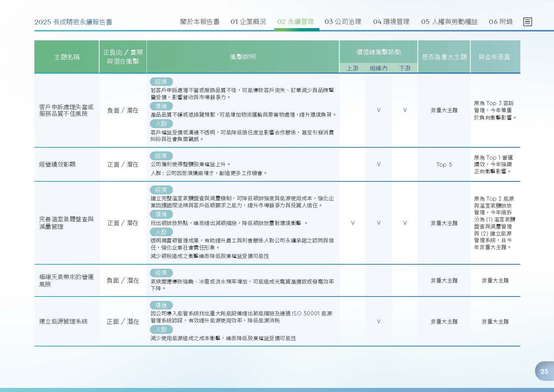Click the 是否為重大主題 column header
Image resolution: width=554 pixels, height=392 pixels.
(444, 57)
